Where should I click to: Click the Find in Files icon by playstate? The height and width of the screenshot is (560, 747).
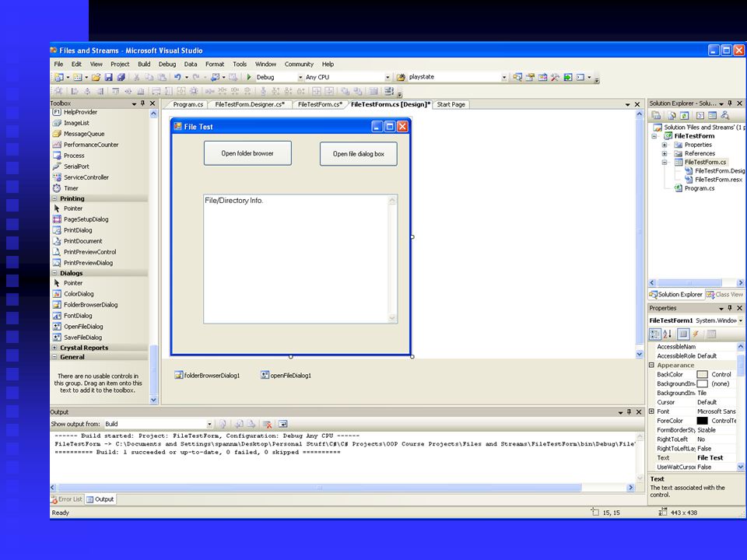click(401, 77)
